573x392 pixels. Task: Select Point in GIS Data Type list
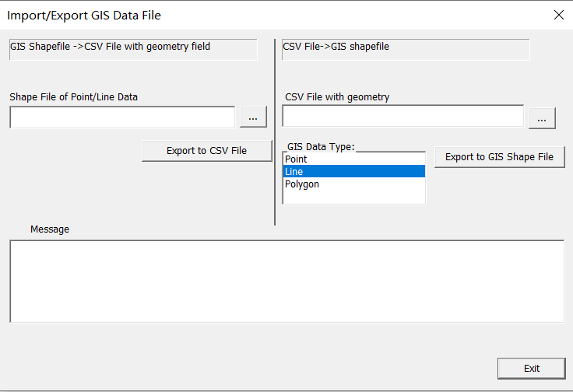tap(353, 159)
